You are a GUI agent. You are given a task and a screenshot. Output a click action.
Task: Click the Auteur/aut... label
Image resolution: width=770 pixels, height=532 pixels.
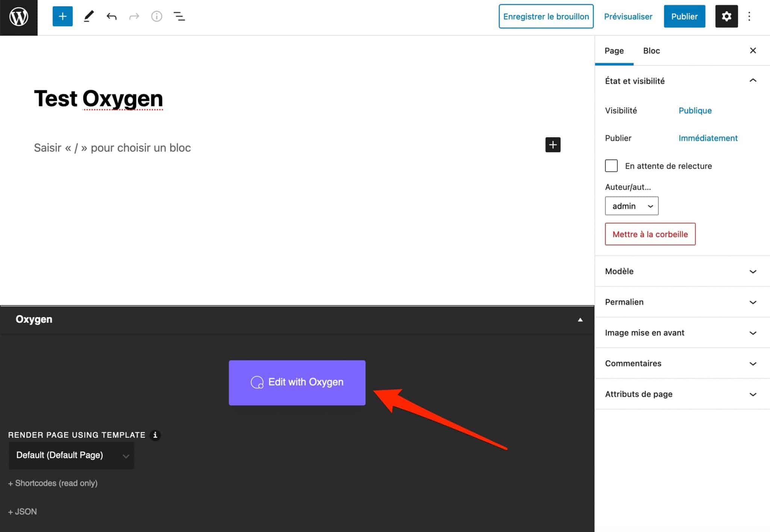628,187
